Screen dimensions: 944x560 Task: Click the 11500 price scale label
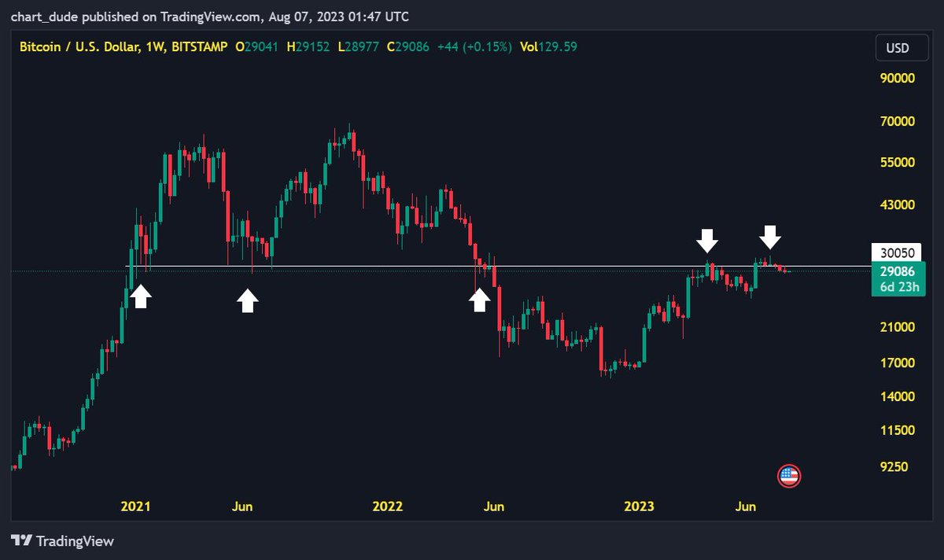[x=898, y=430]
